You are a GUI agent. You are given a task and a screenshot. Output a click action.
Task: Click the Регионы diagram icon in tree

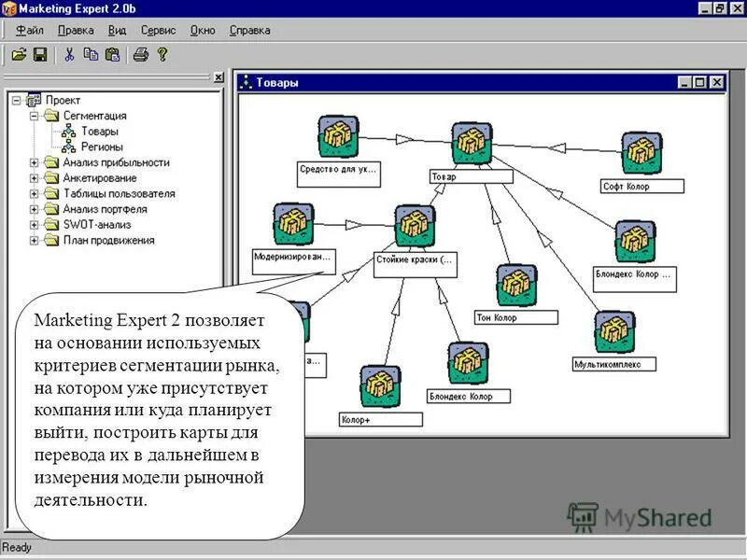pos(68,147)
